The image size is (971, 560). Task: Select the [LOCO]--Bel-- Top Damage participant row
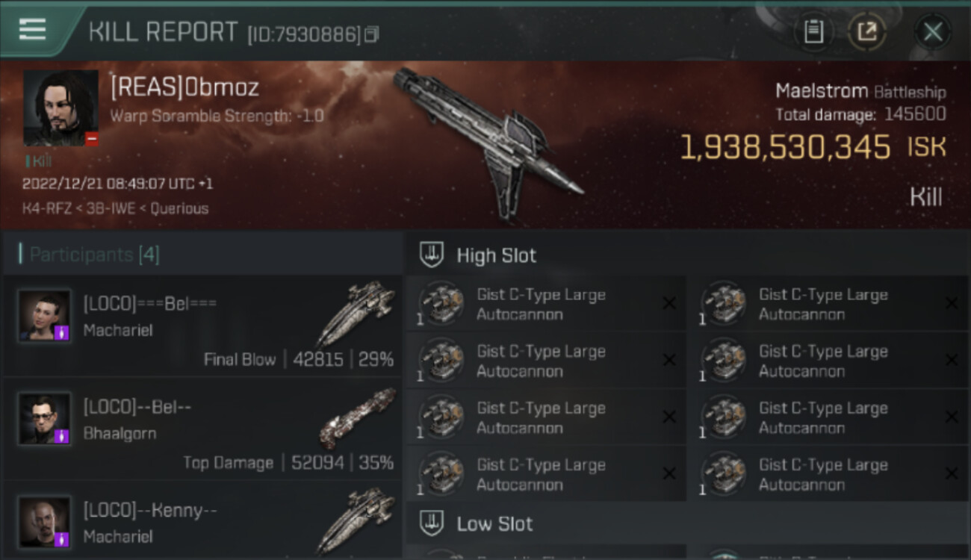[x=202, y=428]
